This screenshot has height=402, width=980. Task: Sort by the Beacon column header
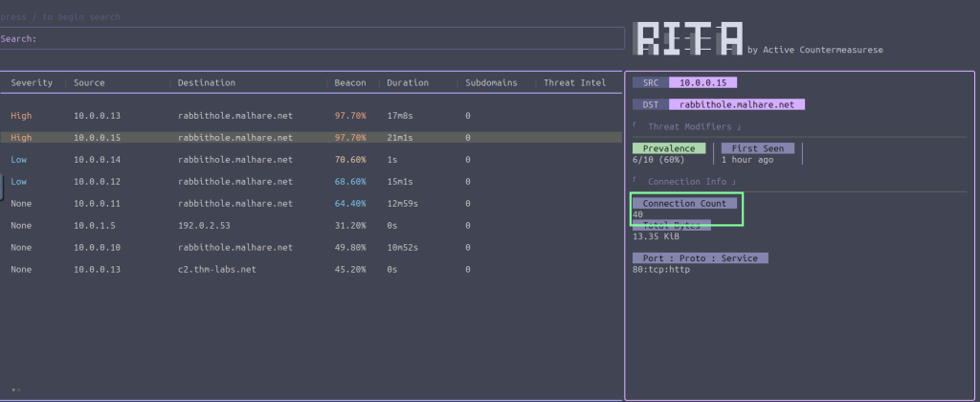pos(349,83)
